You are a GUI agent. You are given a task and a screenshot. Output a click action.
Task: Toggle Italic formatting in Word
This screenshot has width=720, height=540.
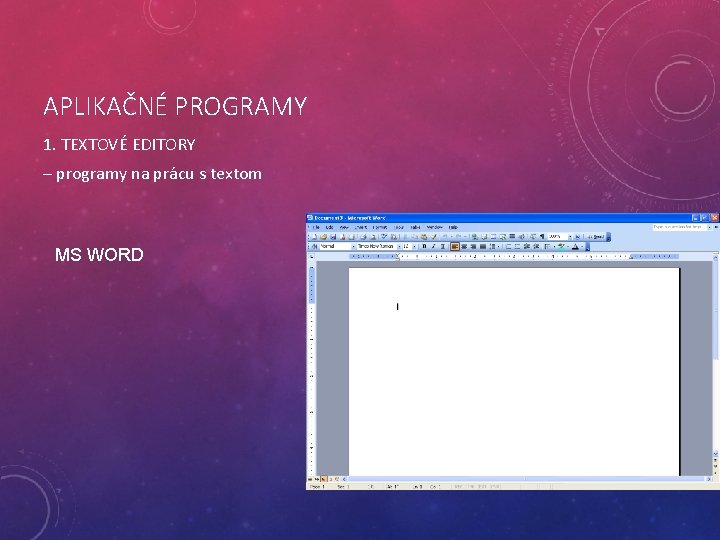tap(433, 247)
